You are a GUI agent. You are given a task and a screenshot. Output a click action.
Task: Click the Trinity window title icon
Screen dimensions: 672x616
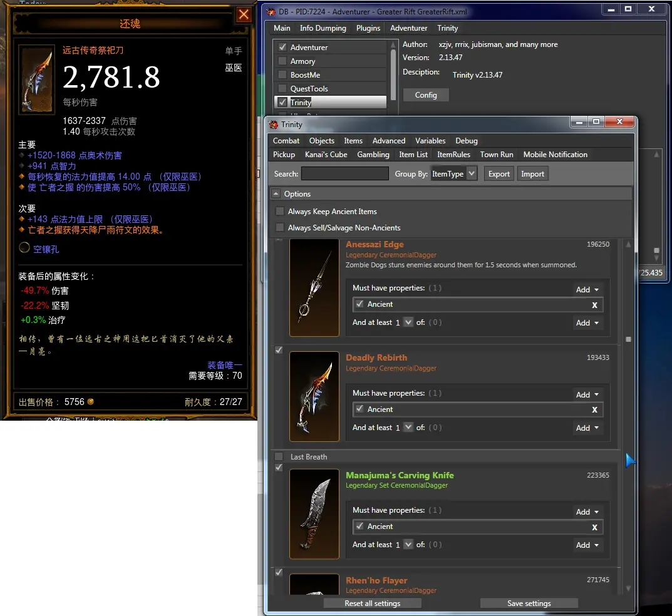tap(274, 125)
